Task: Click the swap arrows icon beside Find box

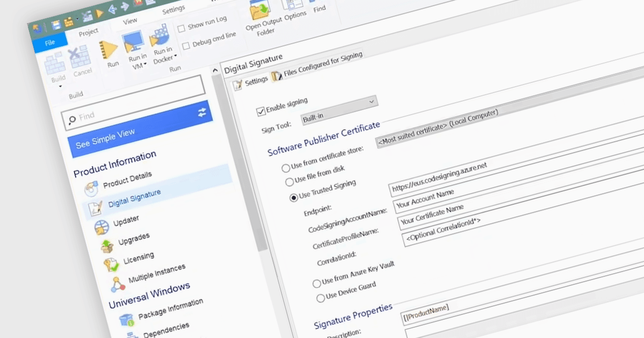Action: click(202, 112)
